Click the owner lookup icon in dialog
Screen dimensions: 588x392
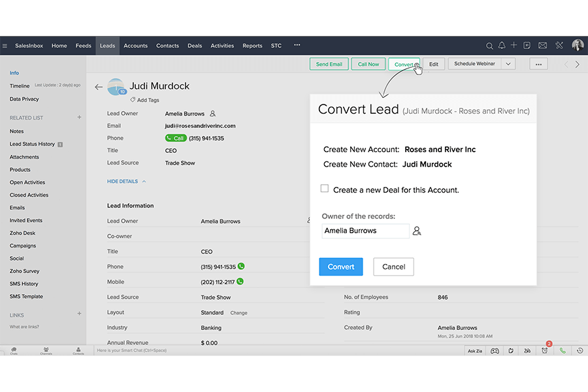click(417, 231)
